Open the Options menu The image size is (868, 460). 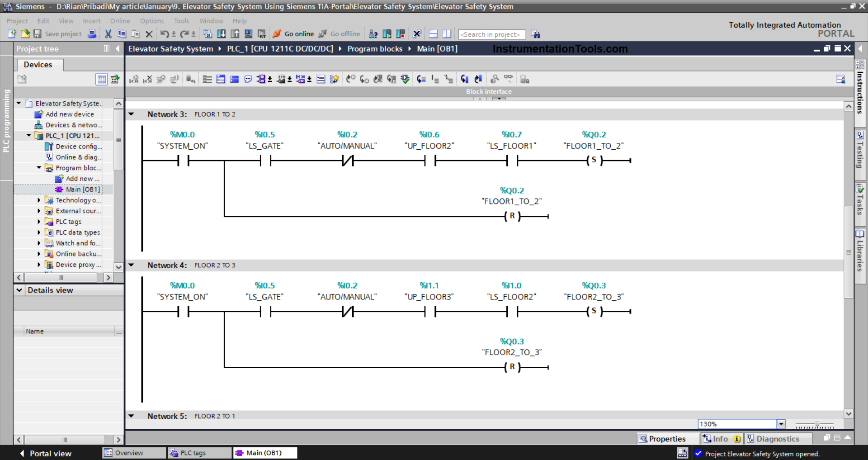(x=152, y=21)
